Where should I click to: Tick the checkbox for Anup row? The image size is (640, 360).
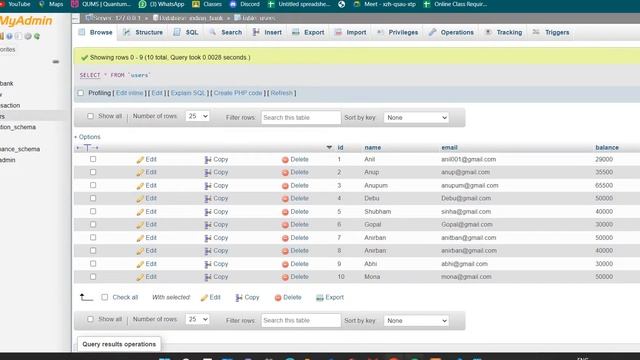tap(93, 172)
